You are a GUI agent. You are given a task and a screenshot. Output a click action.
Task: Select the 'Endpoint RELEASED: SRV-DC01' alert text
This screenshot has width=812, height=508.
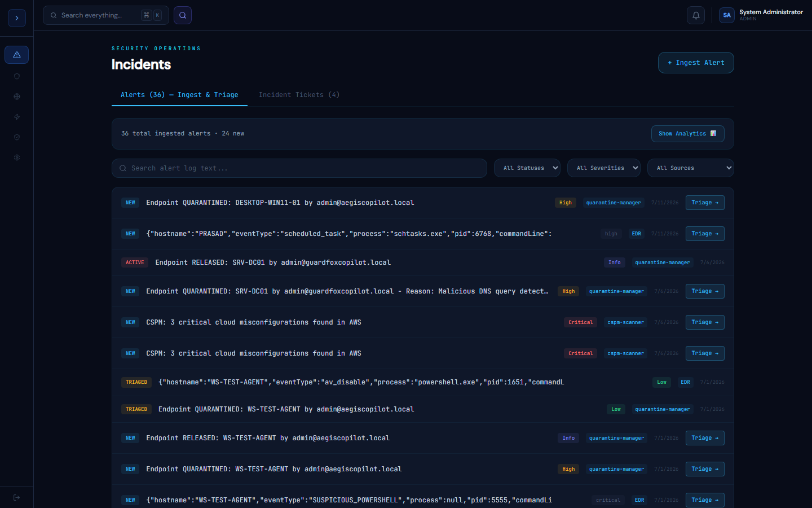[x=273, y=262]
